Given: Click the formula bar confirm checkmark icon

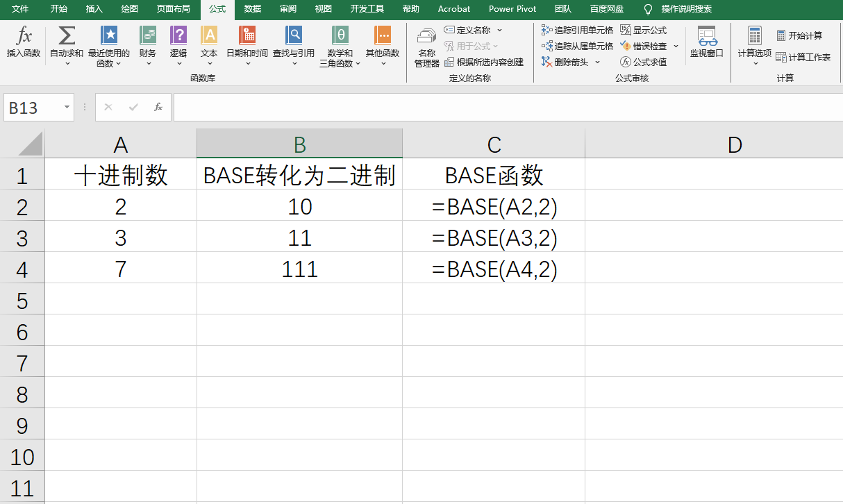Looking at the screenshot, I should [133, 107].
